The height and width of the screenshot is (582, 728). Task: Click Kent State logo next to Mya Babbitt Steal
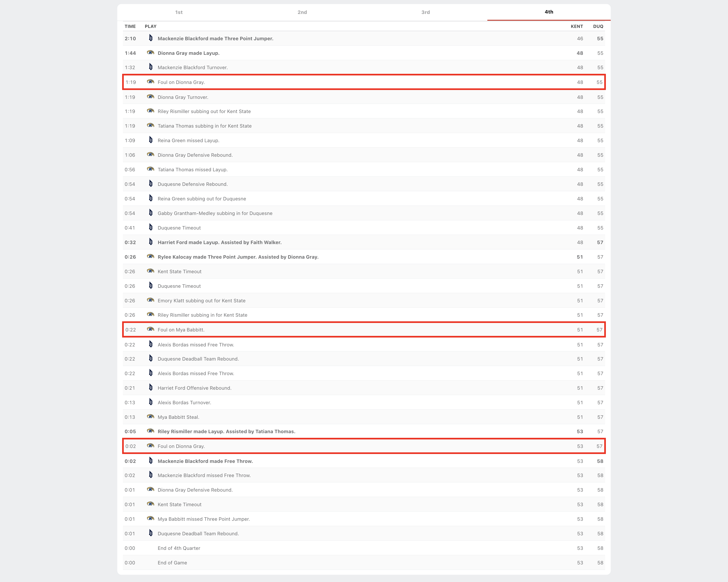click(151, 417)
